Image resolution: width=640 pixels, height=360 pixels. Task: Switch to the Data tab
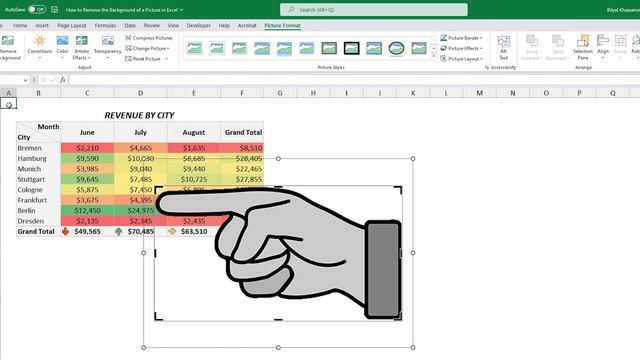point(130,25)
